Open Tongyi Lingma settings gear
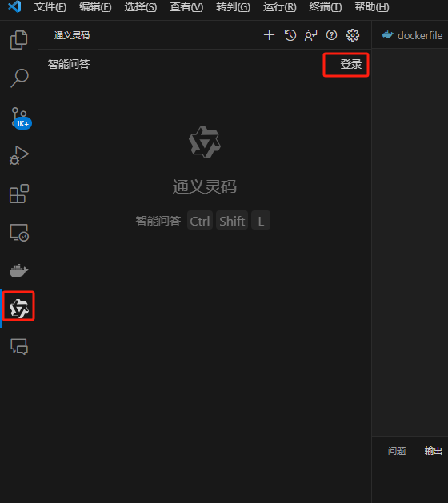Screen dimensions: 448x503 pos(353,35)
